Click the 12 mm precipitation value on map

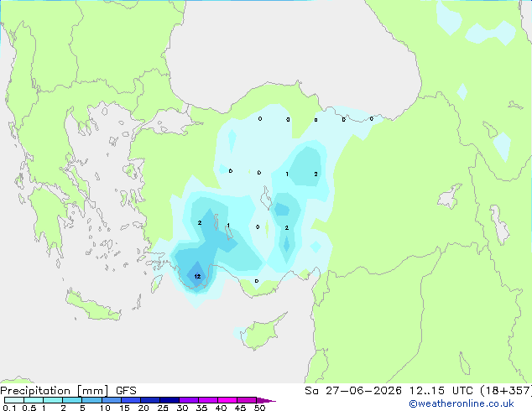(x=197, y=276)
